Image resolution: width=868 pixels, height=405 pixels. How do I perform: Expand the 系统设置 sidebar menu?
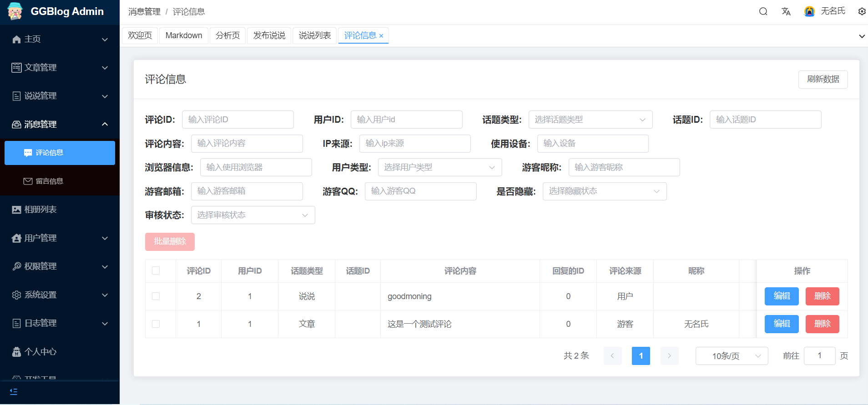pos(105,295)
